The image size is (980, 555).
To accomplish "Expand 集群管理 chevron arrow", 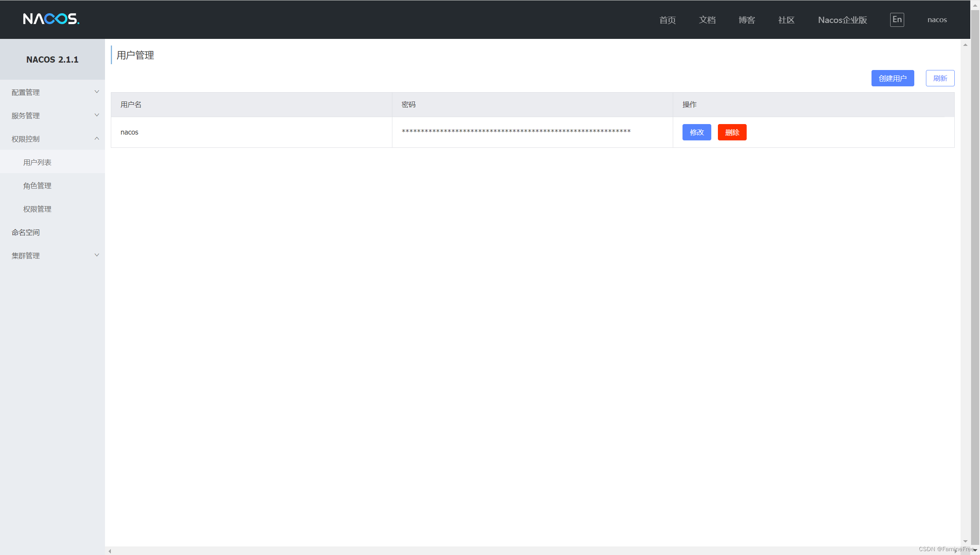I will (97, 255).
